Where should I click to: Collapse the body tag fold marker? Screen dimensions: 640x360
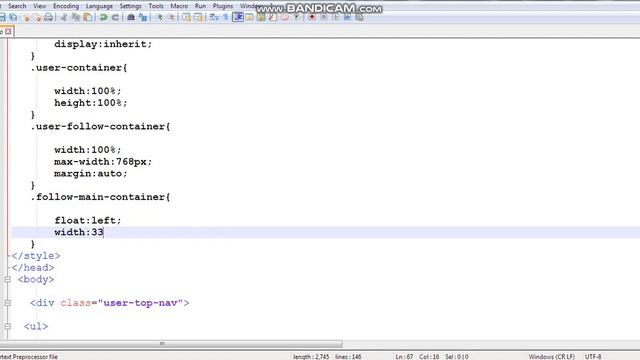pos(7,280)
